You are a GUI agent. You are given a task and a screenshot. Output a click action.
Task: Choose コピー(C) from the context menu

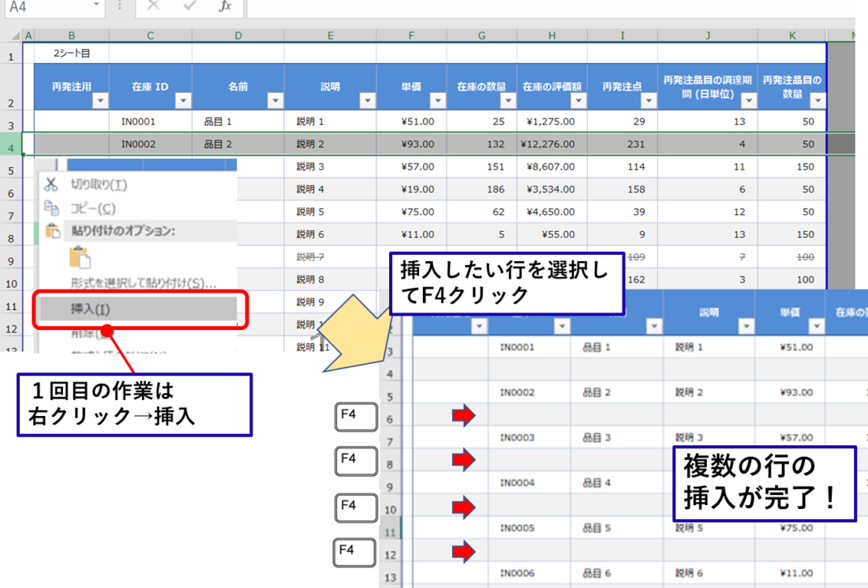coord(92,208)
